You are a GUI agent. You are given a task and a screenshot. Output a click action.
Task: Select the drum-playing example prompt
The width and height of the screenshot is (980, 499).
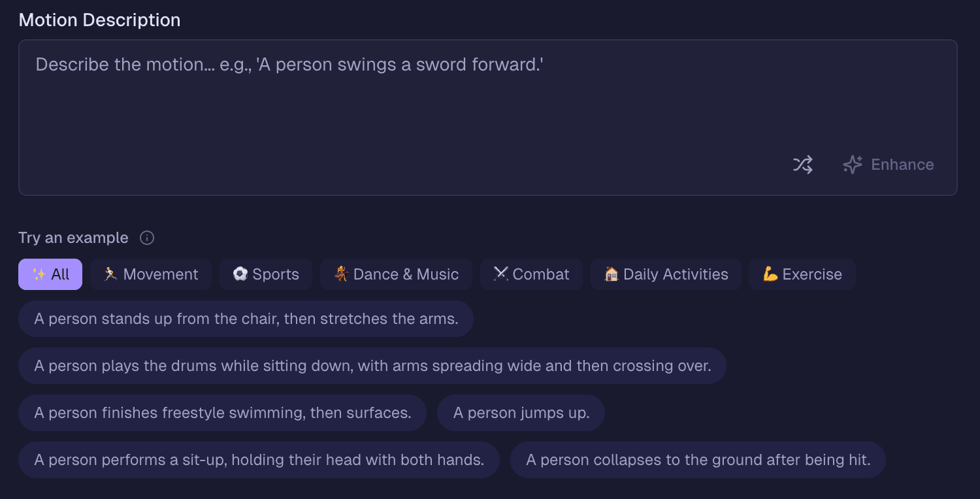click(372, 366)
